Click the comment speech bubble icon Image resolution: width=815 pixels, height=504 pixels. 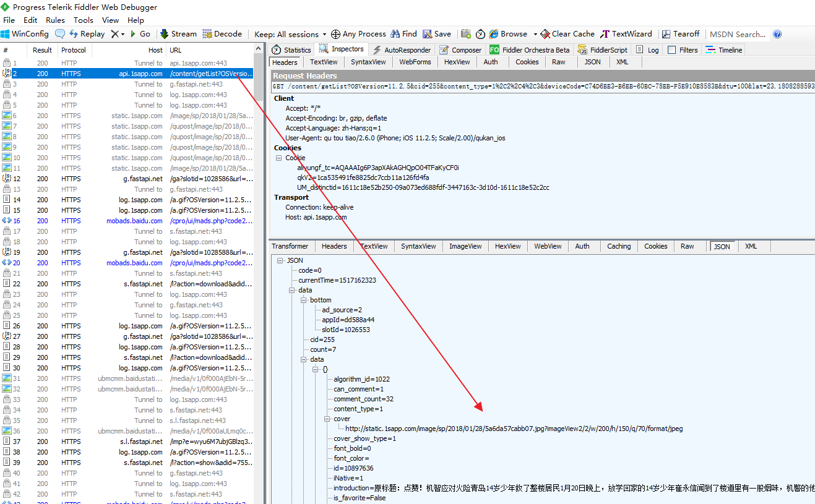60,34
